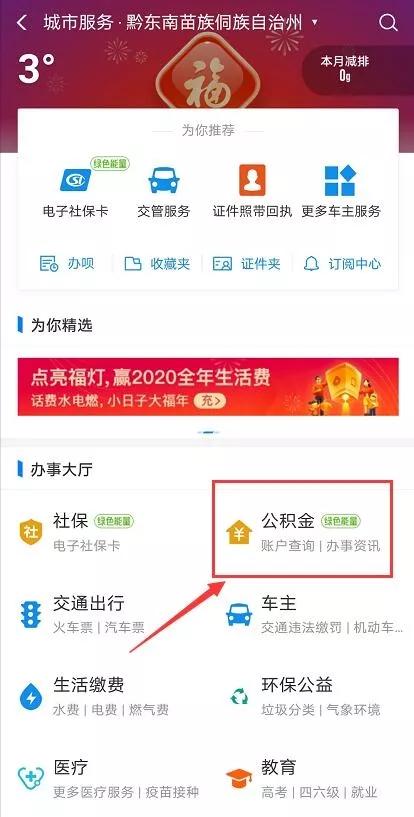
Task: Tap the 公积金 house icon
Action: (239, 533)
